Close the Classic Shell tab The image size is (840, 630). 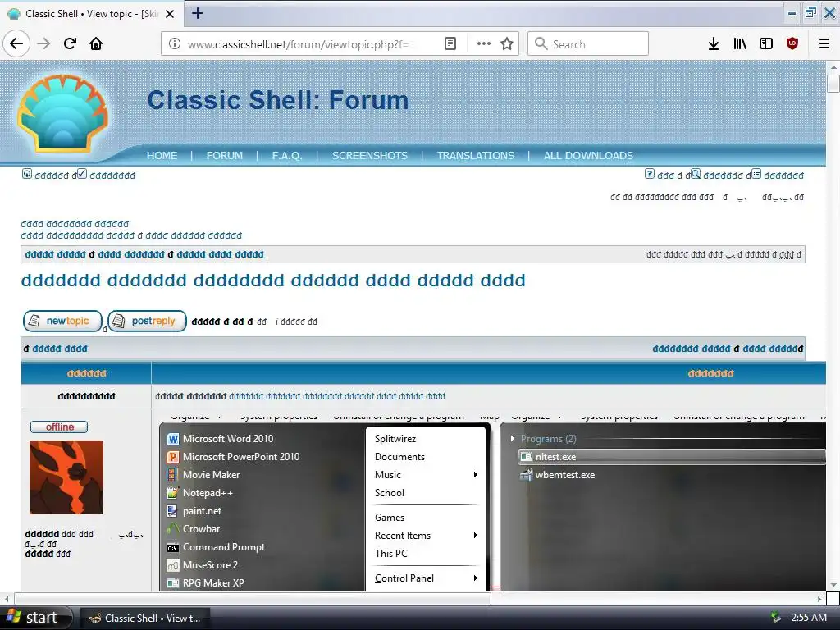pyautogui.click(x=170, y=14)
